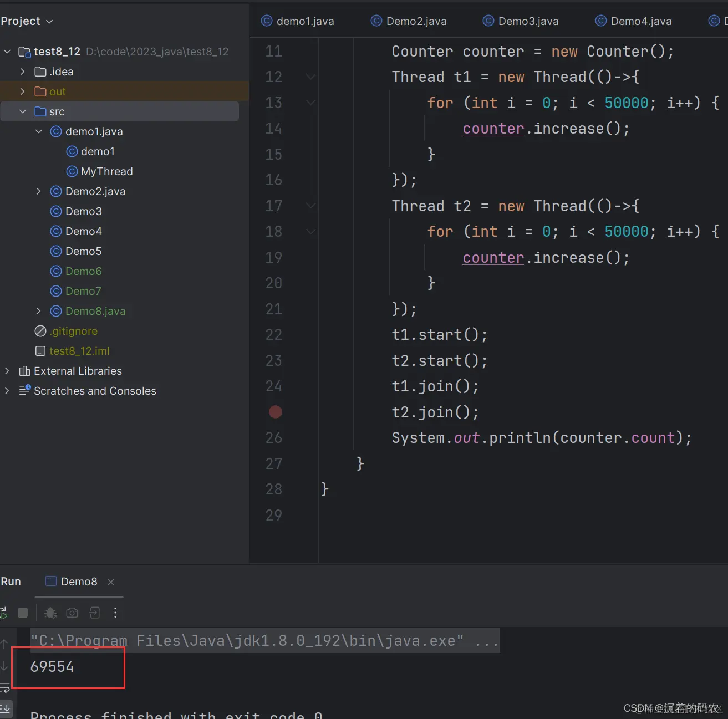Click the camera thread dump icon
The height and width of the screenshot is (719, 728).
72,613
